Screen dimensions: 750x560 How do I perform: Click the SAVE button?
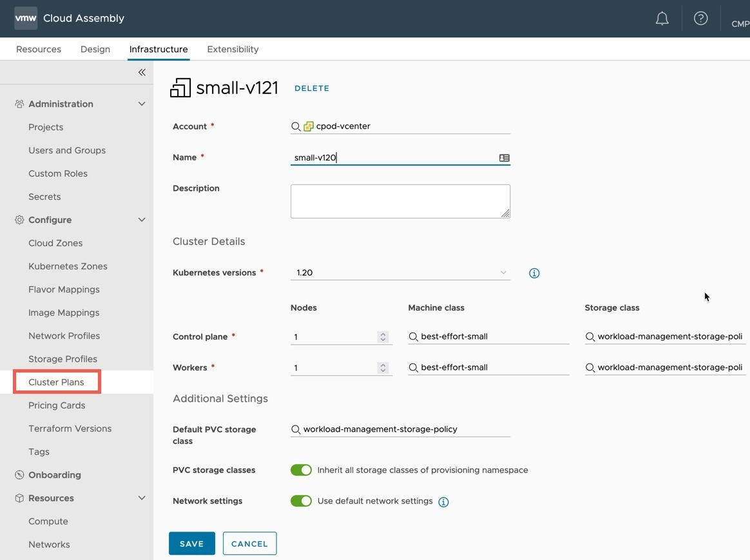[x=192, y=543]
